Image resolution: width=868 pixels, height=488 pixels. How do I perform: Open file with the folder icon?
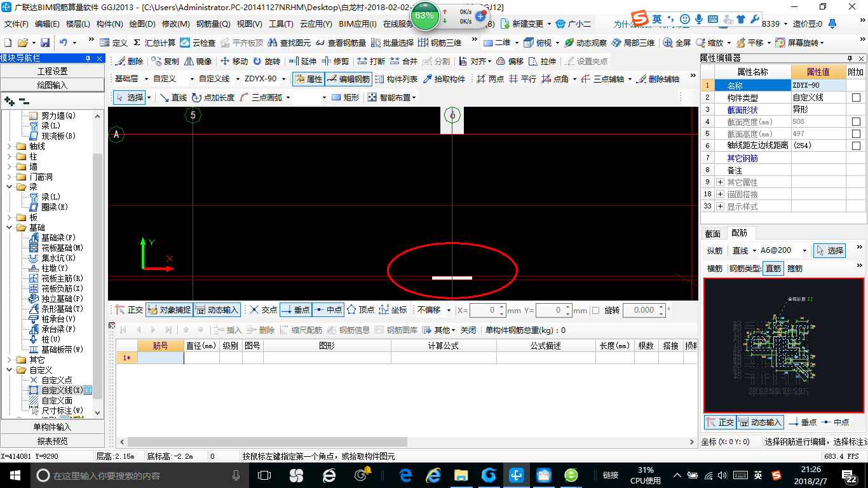click(x=23, y=43)
